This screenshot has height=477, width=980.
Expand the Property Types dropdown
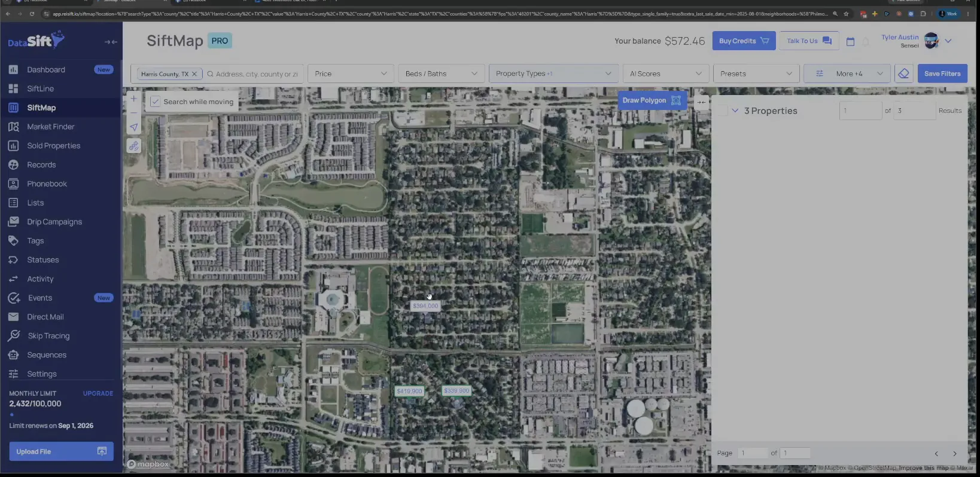point(553,74)
